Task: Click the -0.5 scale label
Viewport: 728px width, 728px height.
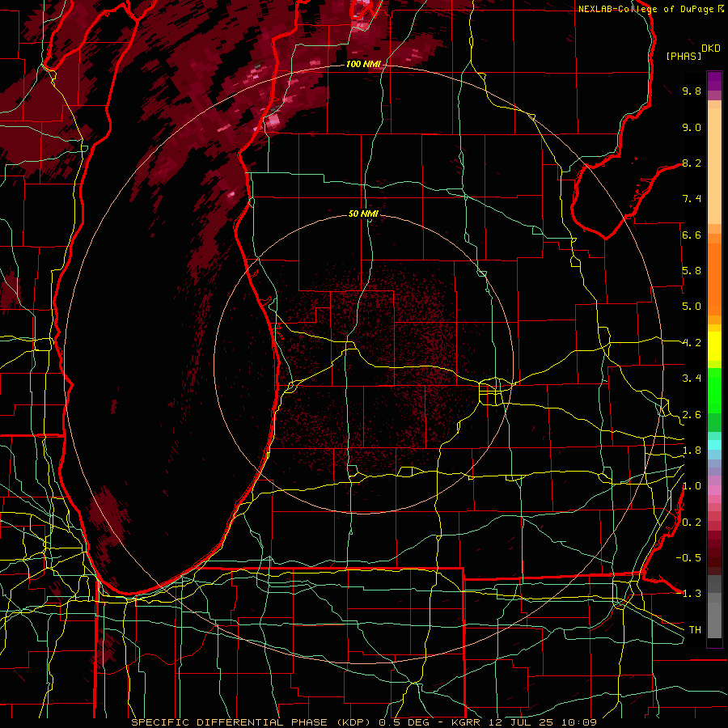Action: pos(688,558)
